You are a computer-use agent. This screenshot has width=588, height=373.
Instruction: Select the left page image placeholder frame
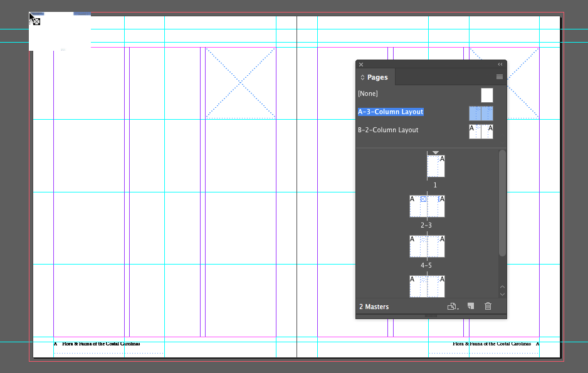(x=240, y=83)
